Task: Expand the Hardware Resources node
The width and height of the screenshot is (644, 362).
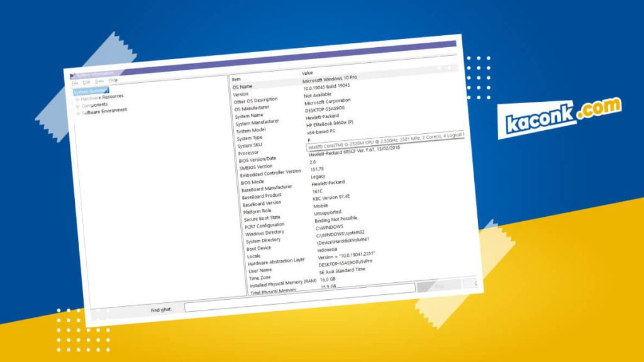Action: click(x=77, y=99)
